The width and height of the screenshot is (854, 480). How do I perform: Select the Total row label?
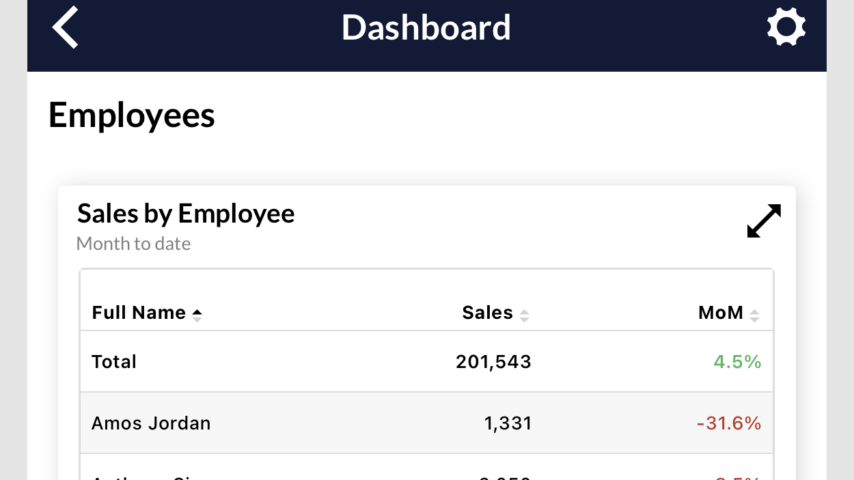[114, 362]
